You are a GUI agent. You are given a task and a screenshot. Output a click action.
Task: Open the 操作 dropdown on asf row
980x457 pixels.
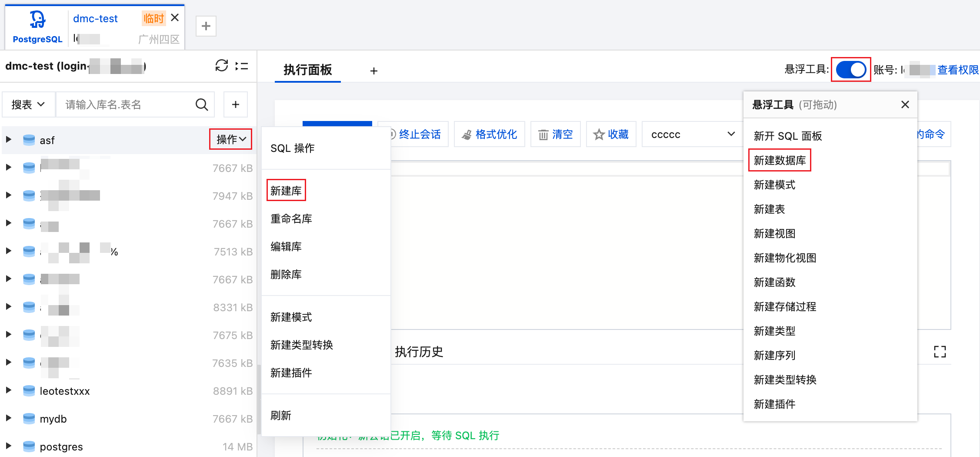[x=230, y=139]
